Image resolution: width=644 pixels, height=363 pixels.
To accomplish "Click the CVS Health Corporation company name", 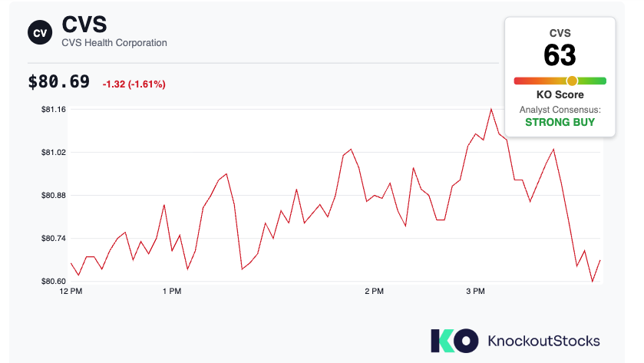I will (114, 43).
